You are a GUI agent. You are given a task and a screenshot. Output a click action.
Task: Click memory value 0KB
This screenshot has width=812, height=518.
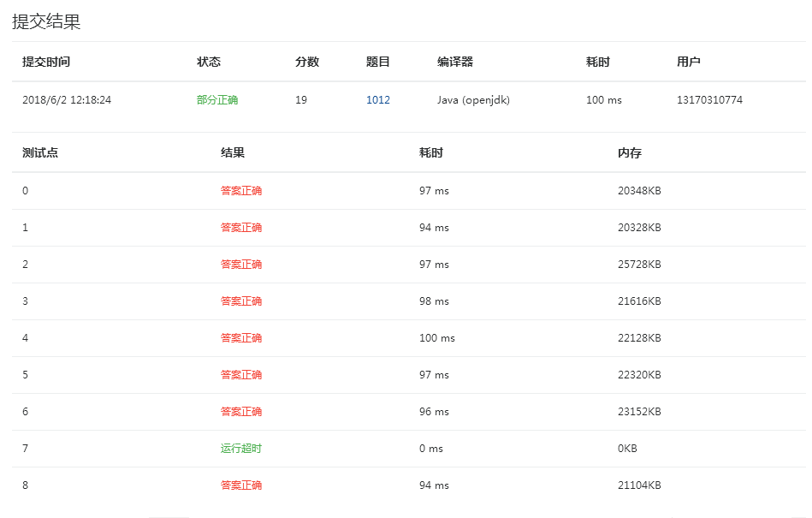point(628,448)
